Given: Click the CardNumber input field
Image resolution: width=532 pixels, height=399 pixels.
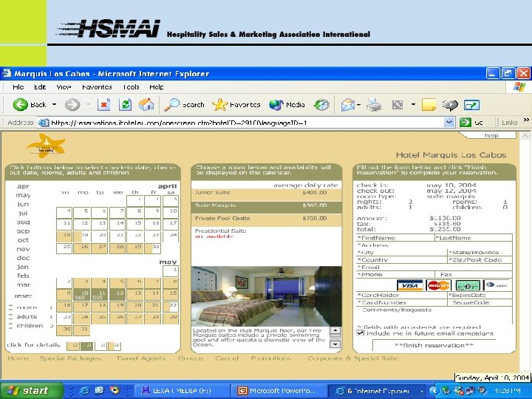Looking at the screenshot, I should [402, 303].
